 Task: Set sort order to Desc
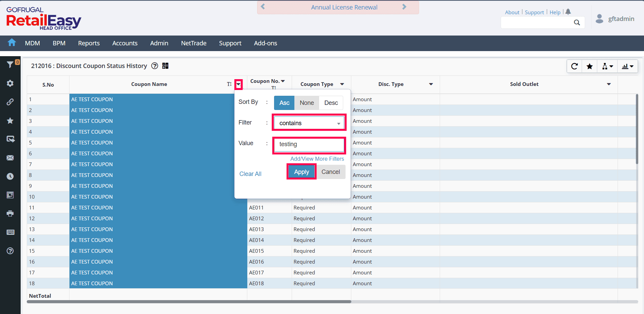[x=331, y=103]
